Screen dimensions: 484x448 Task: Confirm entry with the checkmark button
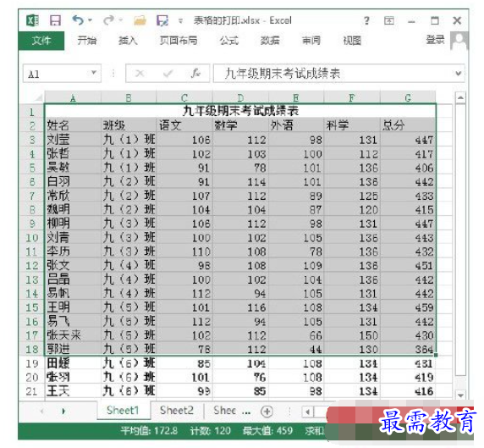[x=168, y=74]
